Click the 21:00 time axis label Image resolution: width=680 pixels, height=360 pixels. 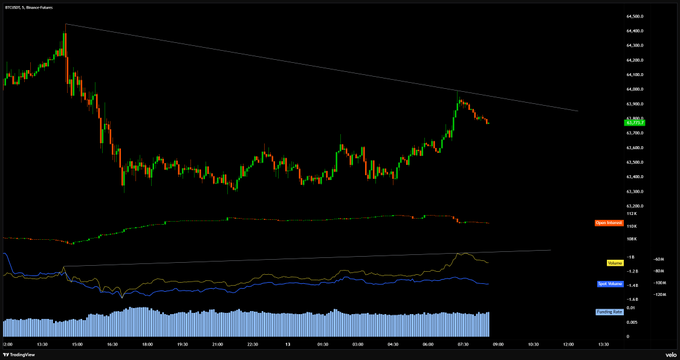pyautogui.click(x=218, y=344)
